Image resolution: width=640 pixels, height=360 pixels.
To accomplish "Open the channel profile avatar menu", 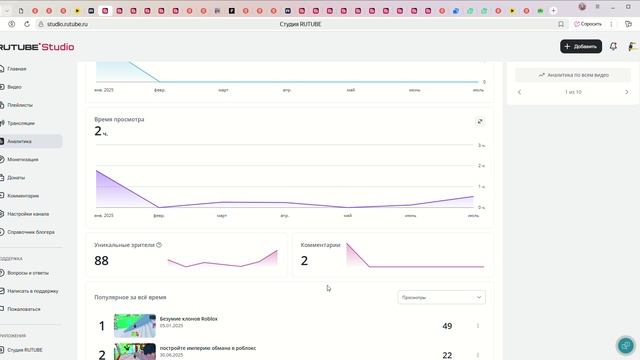I will [x=633, y=47].
